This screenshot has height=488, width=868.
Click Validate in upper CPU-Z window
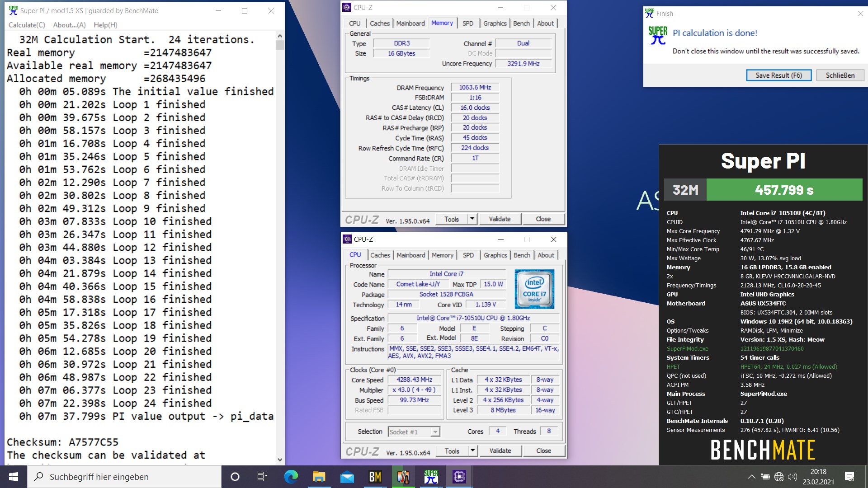tap(500, 219)
